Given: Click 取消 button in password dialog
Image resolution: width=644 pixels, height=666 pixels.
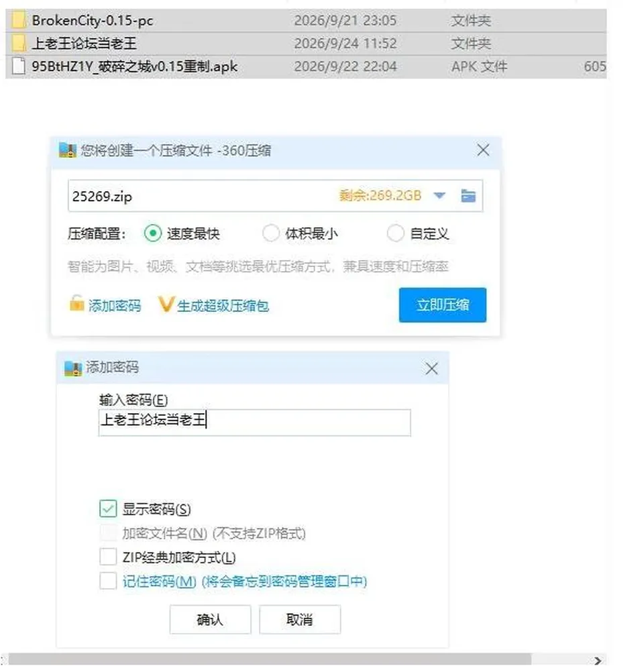Looking at the screenshot, I should 300,620.
